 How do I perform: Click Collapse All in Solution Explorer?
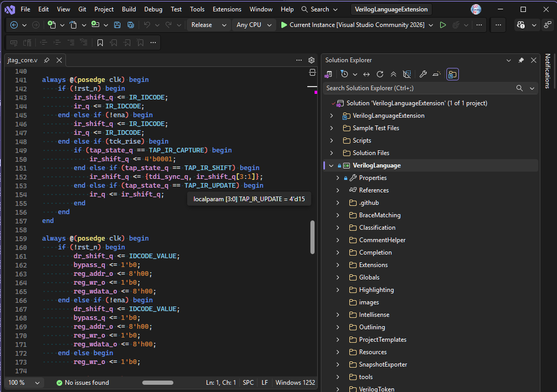coord(393,74)
